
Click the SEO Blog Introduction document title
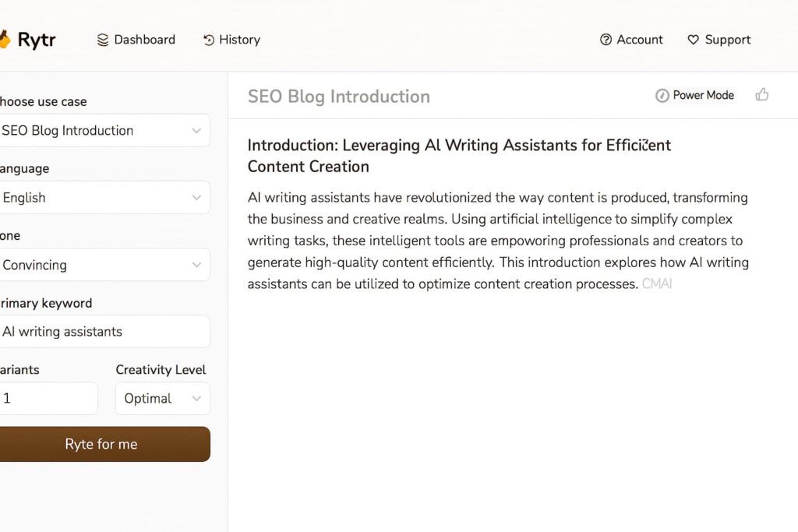(339, 97)
